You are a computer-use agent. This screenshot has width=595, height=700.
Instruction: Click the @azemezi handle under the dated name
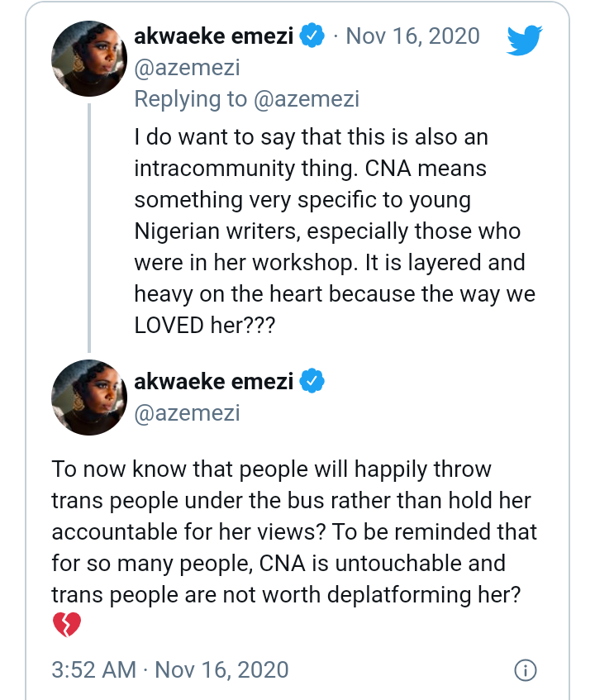pyautogui.click(x=187, y=68)
